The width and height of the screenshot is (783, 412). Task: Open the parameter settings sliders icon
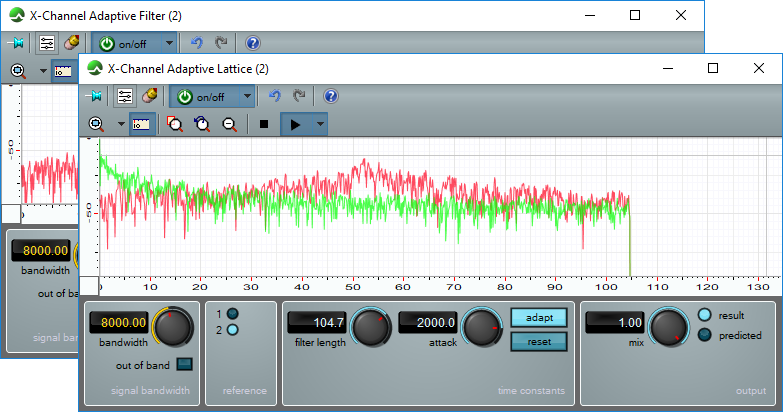124,97
